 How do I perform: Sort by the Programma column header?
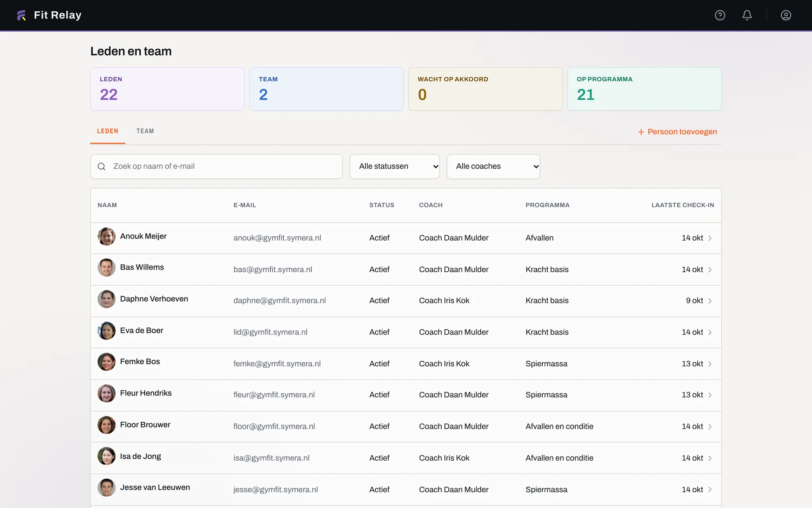pyautogui.click(x=548, y=205)
